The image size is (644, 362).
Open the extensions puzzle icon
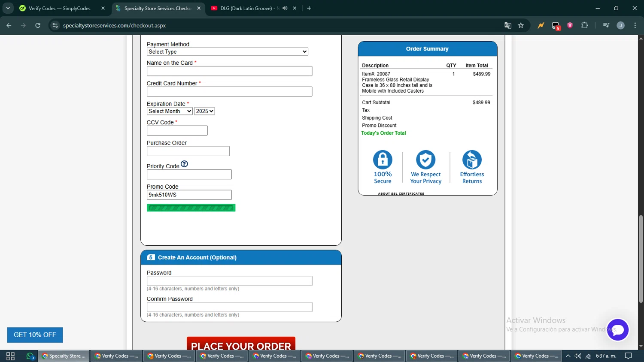[585, 25]
